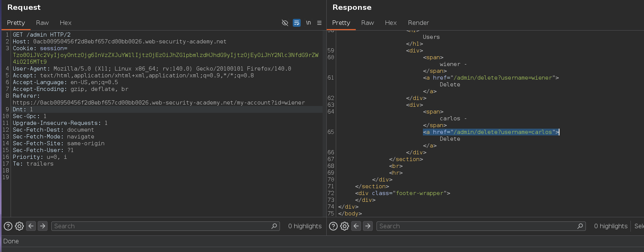Click href /admin/delete?username=wiener line
The width and height of the screenshot is (644, 252).
pos(491,78)
